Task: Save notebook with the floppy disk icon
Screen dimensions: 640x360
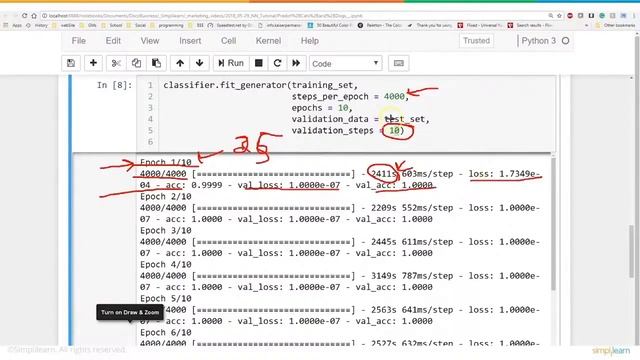Action: 71,63
